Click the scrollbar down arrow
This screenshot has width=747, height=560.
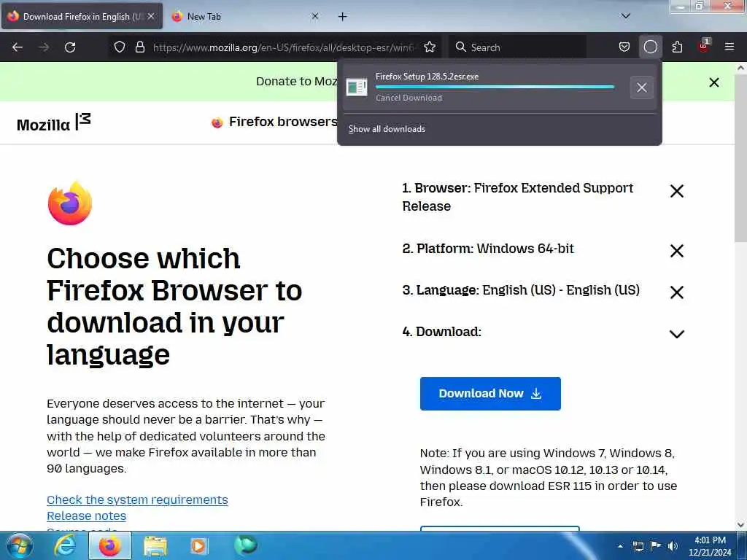[740, 525]
